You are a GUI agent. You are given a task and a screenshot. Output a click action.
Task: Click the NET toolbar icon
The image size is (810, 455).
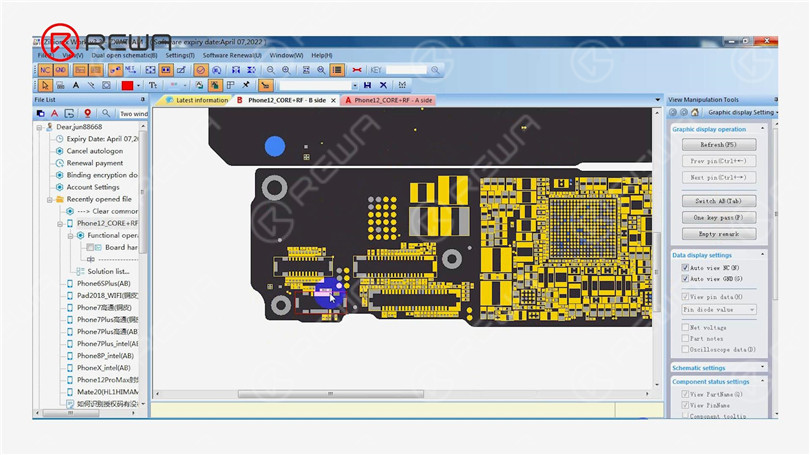point(130,70)
